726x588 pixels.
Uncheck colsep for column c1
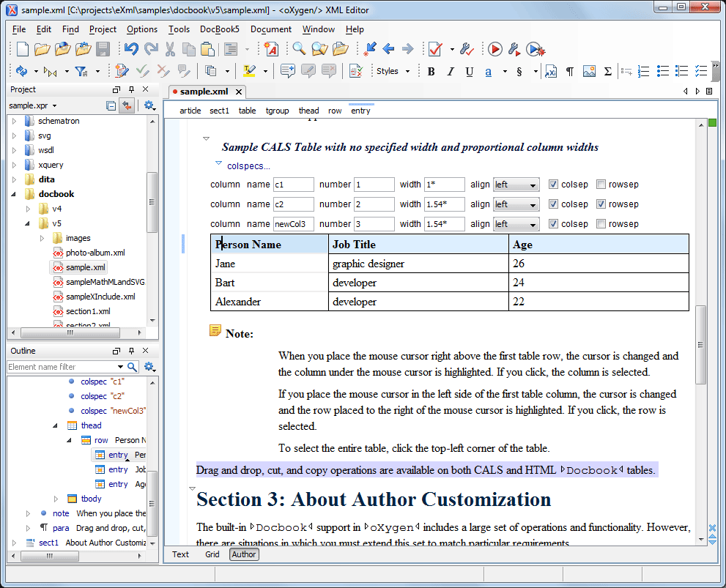pos(553,184)
